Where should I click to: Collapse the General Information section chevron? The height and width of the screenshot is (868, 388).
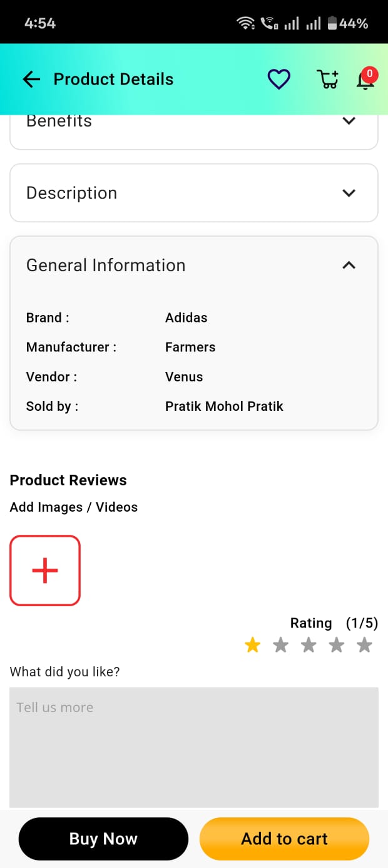coord(349,266)
